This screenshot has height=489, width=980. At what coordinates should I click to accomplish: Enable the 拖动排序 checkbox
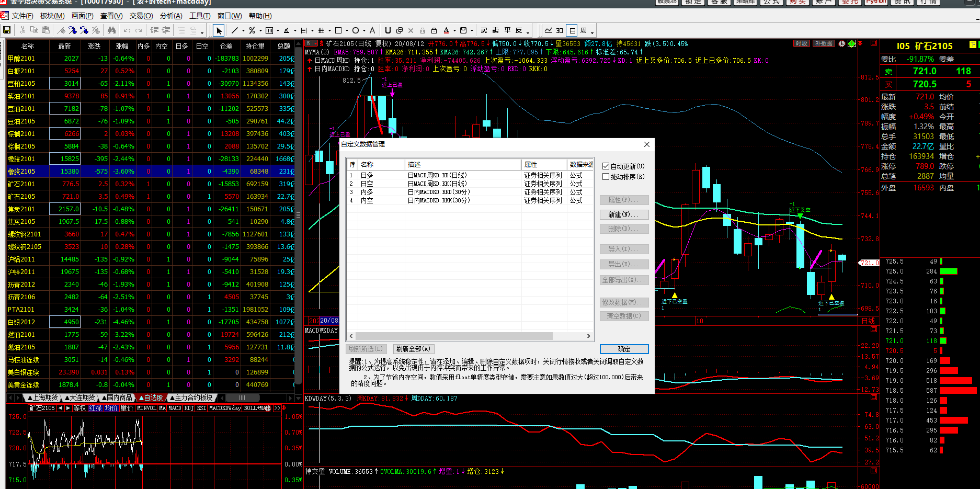tap(606, 177)
